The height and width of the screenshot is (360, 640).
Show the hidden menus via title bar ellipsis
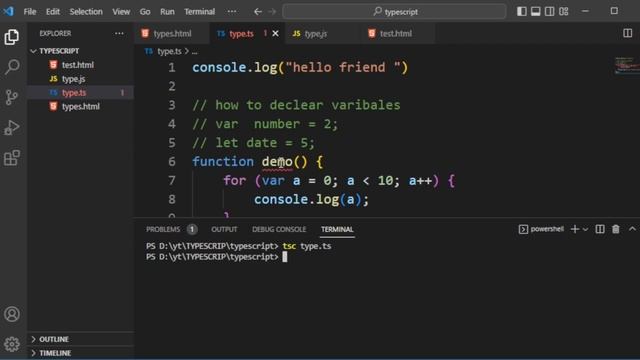232,11
